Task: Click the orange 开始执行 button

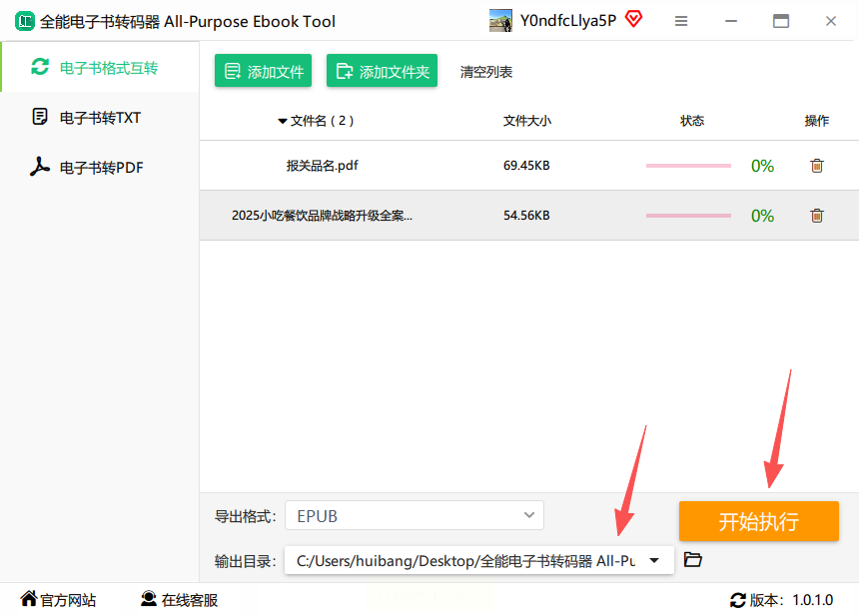Action: pos(759,521)
